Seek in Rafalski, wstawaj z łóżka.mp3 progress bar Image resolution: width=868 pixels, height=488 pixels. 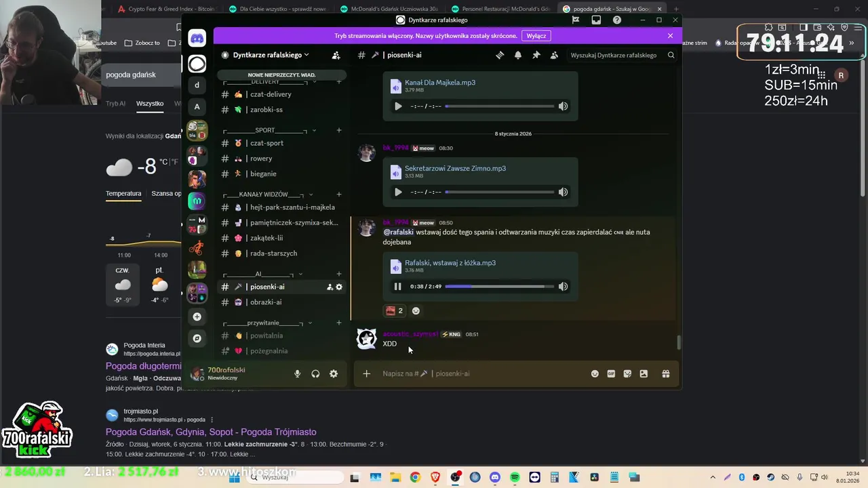499,286
